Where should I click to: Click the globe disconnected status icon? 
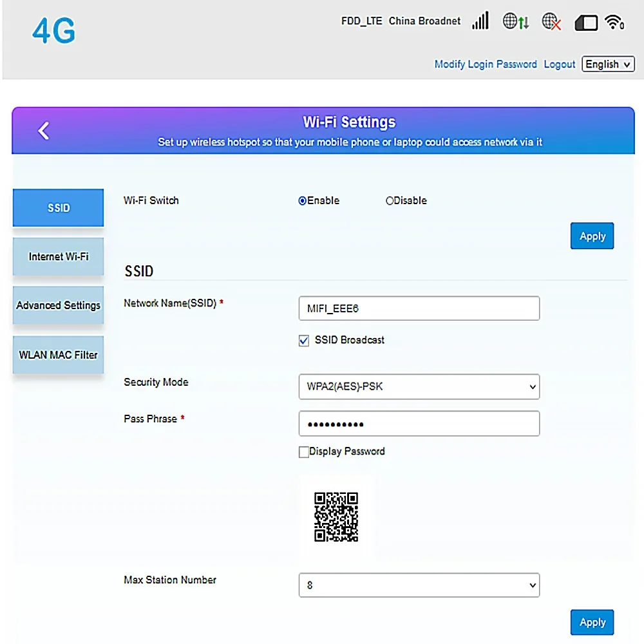(x=551, y=22)
